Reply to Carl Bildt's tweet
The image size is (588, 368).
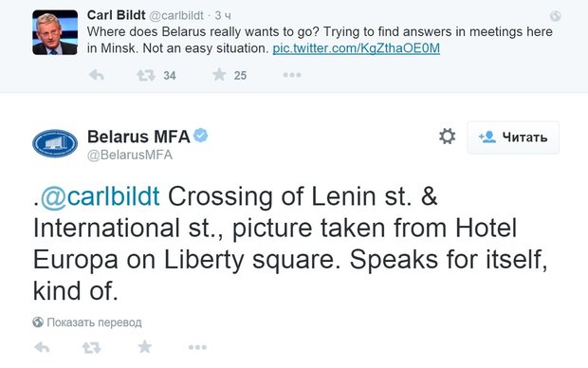point(97,75)
